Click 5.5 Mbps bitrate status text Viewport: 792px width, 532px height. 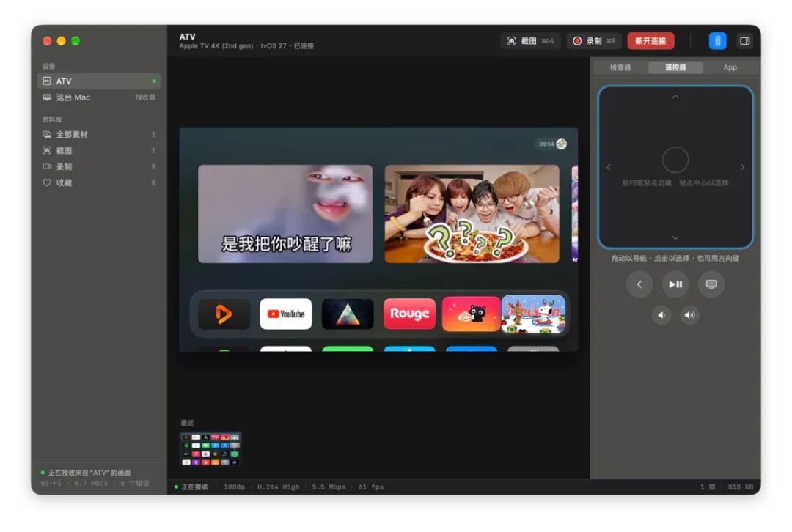click(x=329, y=487)
